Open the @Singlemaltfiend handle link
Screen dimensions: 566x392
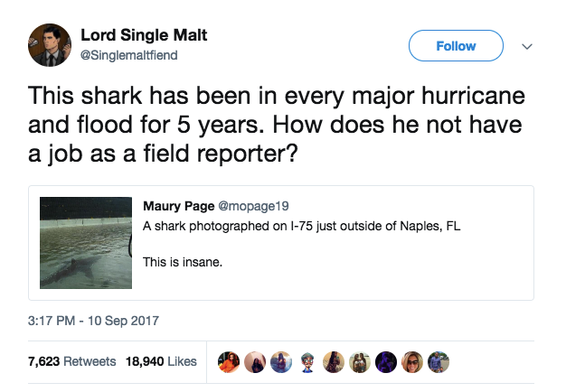(x=129, y=55)
